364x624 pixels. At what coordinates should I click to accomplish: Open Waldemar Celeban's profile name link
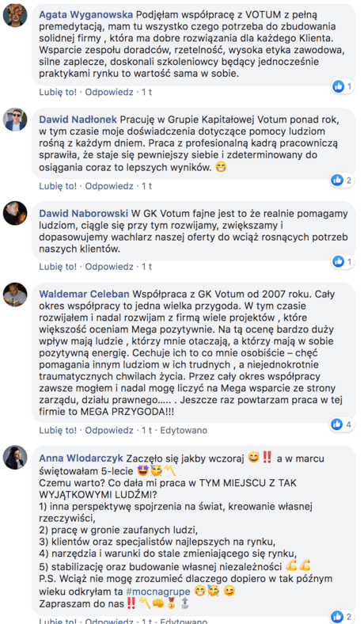[x=84, y=295]
